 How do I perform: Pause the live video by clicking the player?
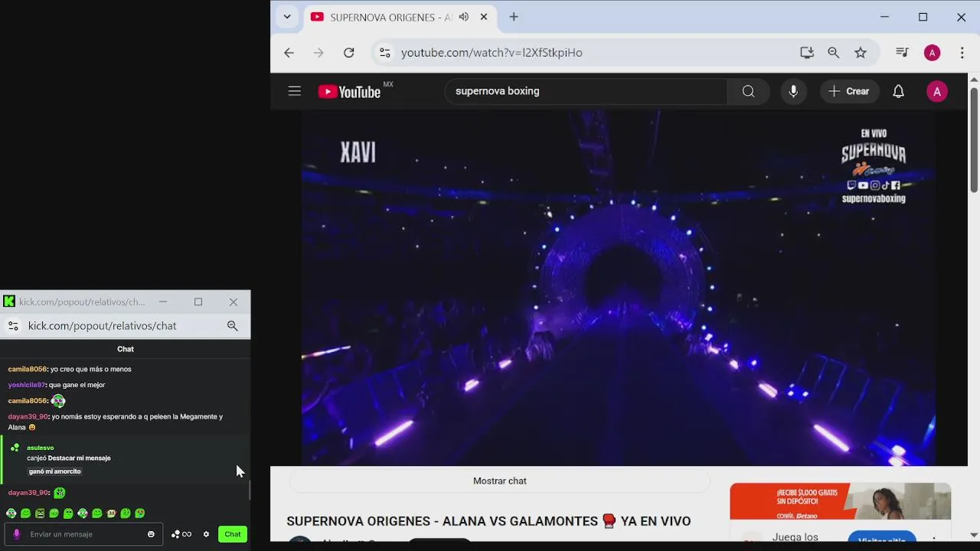click(x=618, y=288)
